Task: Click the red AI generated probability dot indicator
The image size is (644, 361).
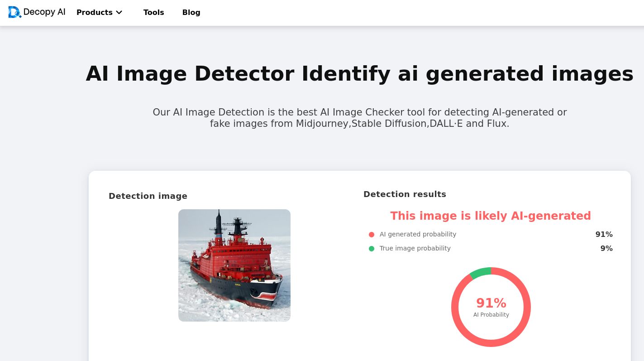Action: tap(371, 235)
